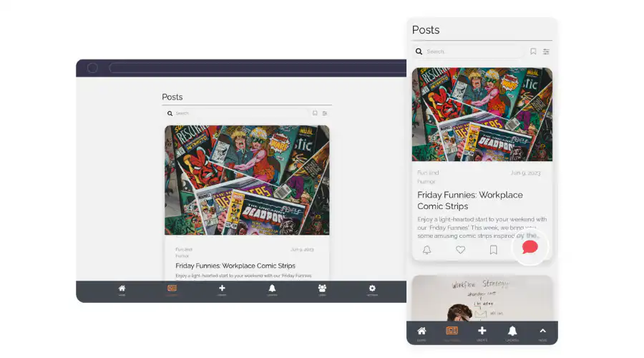Open 'Friday Funnies: Workplace Comic Strips' mobile title
644x358 pixels.
(x=470, y=200)
